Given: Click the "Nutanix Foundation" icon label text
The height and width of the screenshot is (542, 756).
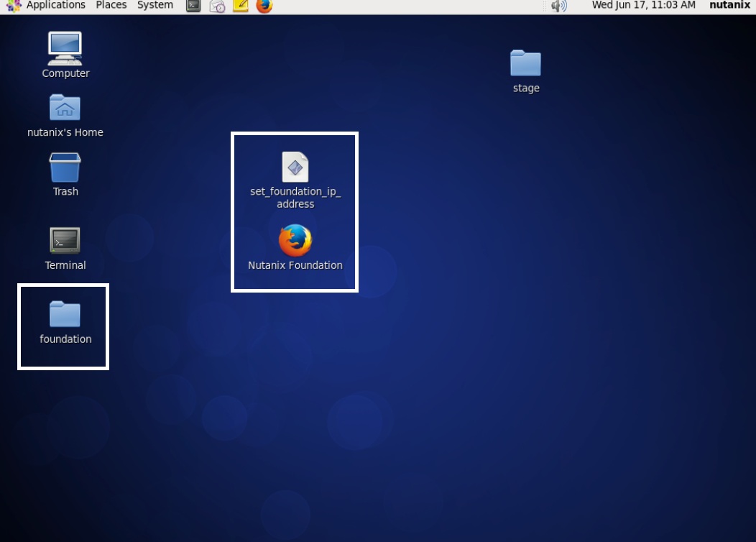Looking at the screenshot, I should pyautogui.click(x=295, y=265).
